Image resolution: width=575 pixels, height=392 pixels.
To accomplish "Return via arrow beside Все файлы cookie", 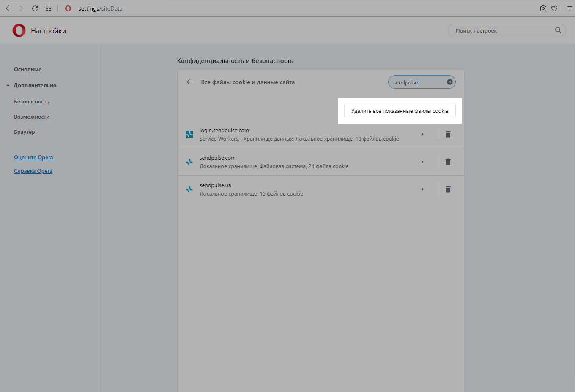I will [x=189, y=82].
